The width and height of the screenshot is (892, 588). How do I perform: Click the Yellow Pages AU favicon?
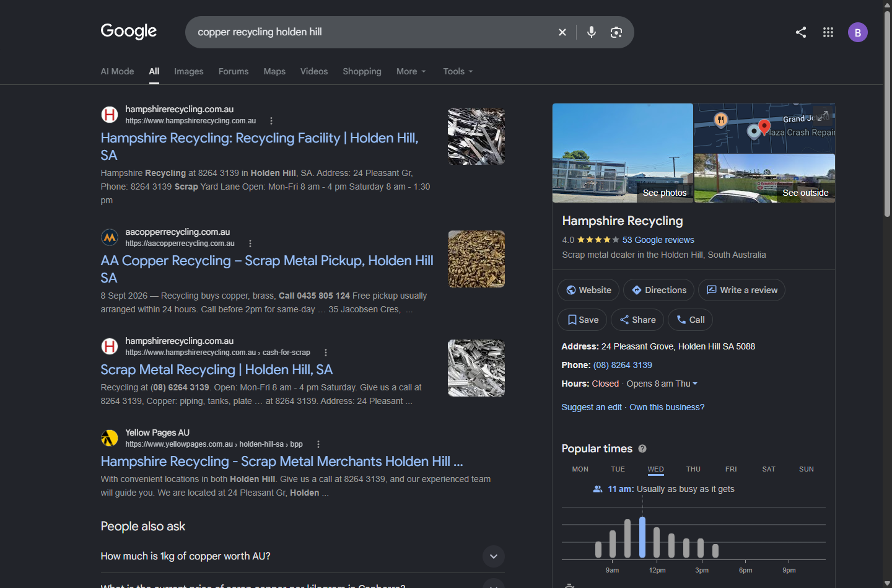(110, 438)
